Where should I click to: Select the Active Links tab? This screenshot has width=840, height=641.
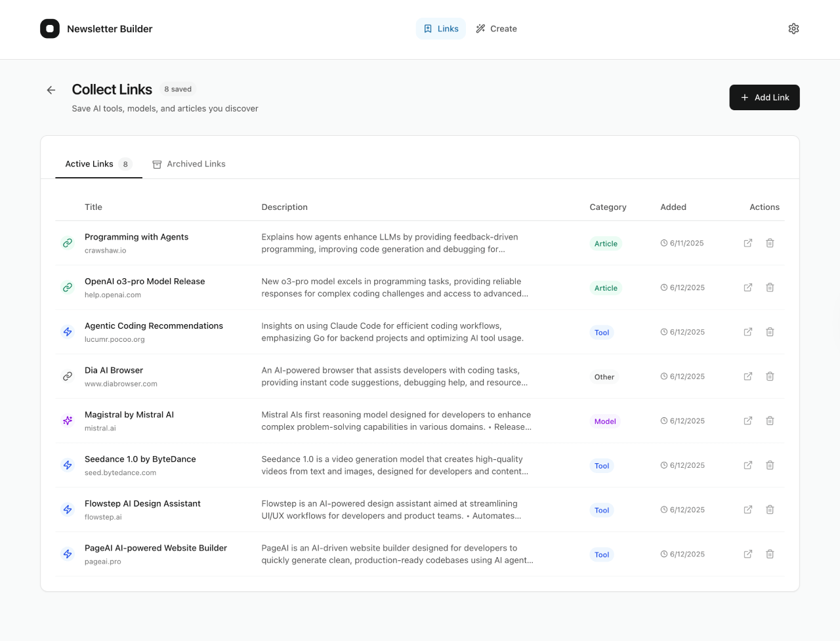pyautogui.click(x=98, y=164)
